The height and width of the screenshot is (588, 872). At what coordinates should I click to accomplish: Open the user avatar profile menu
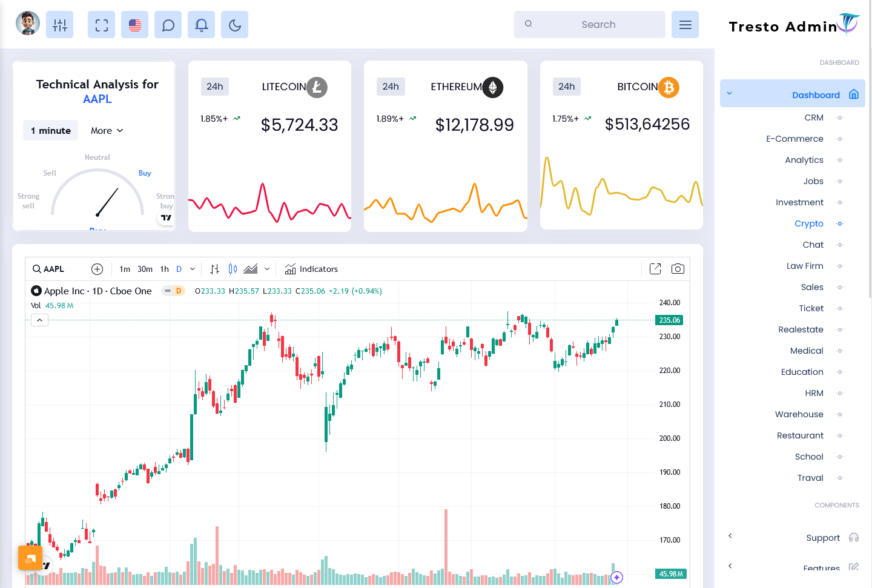28,24
